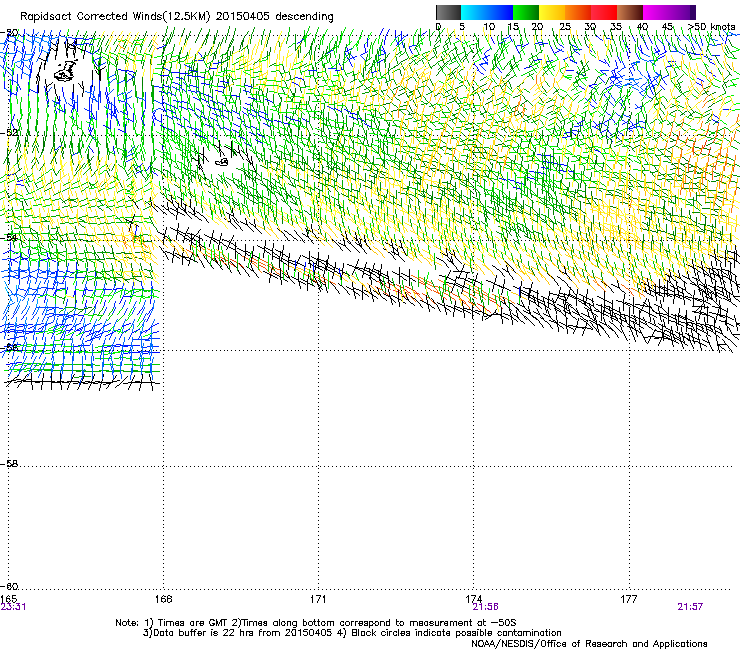Image resolution: width=740 pixels, height=650 pixels.
Task: Click the '171' longitude axis label
Action: pos(318,599)
